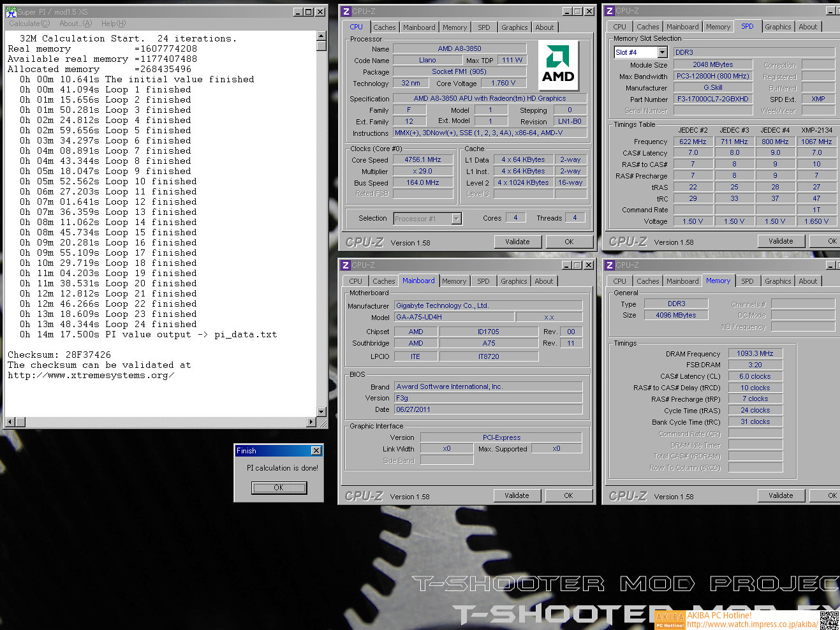Image resolution: width=840 pixels, height=630 pixels.
Task: Click the Core Speed 4756.1 MHz field
Action: point(423,160)
